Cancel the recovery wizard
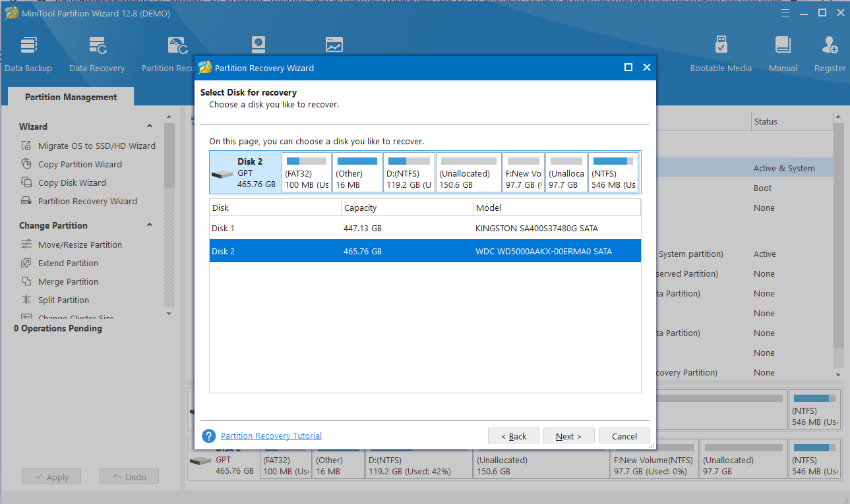 click(x=624, y=436)
